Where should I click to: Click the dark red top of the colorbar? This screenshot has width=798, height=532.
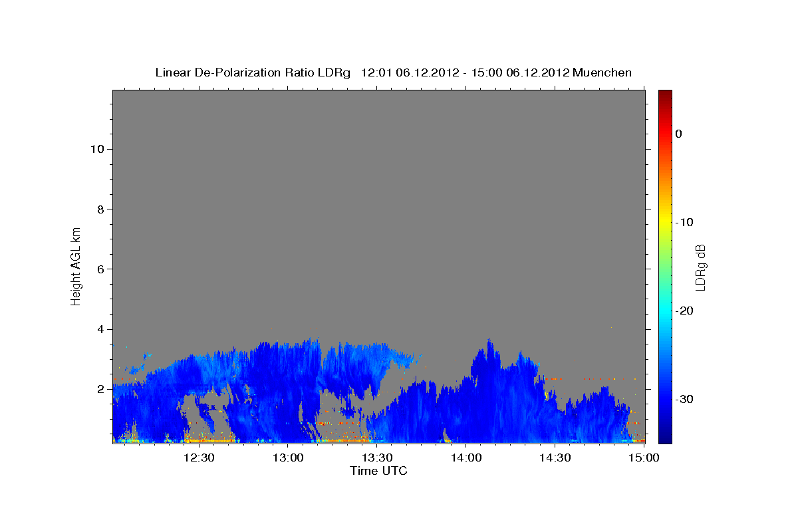click(x=665, y=94)
